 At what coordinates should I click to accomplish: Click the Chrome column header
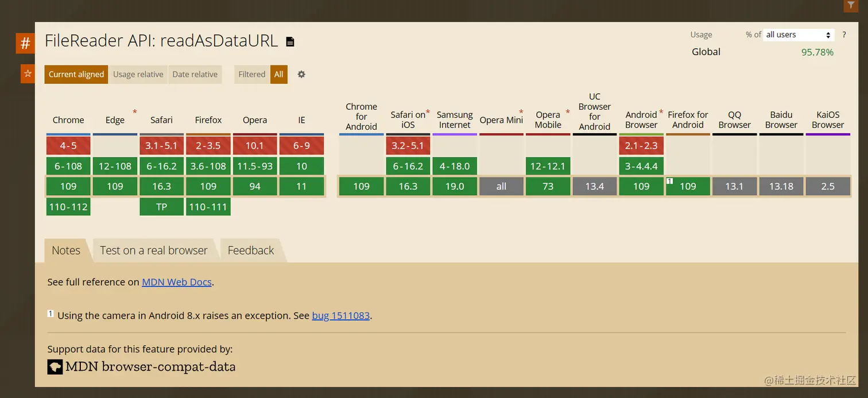[x=68, y=120]
